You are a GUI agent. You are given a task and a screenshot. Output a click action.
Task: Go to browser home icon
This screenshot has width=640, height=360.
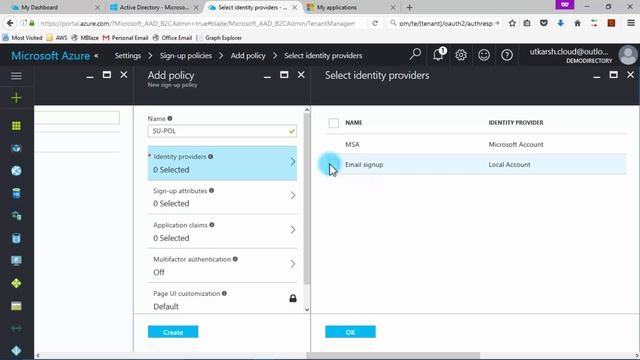click(x=577, y=23)
